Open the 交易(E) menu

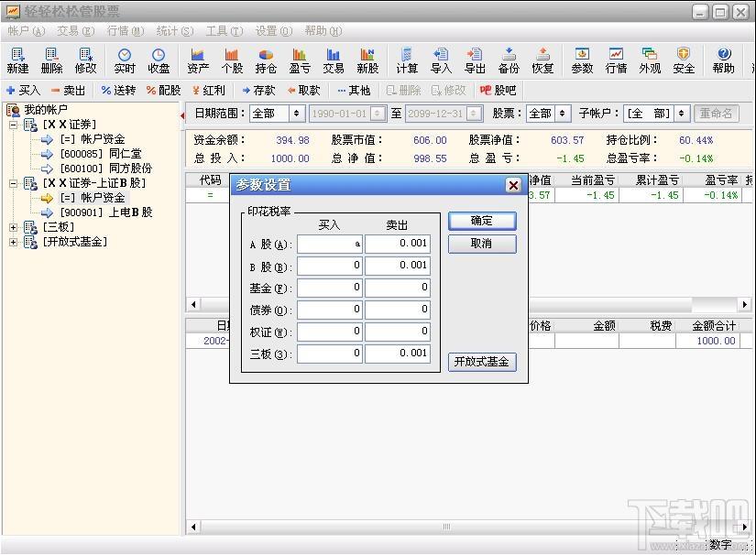click(x=76, y=31)
